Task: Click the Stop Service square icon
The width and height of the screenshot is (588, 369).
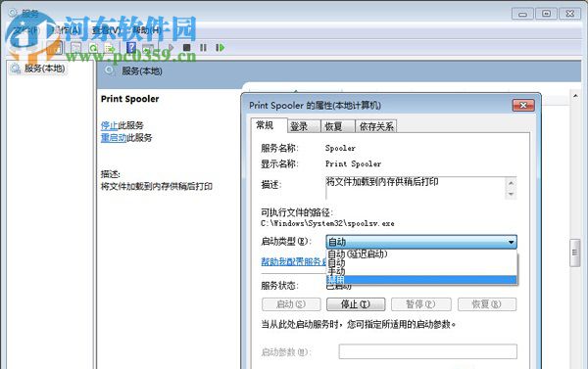Action: click(186, 48)
